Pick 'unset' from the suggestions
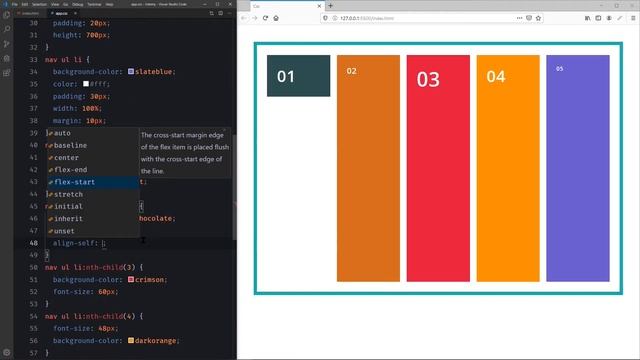640x360 pixels. click(93, 231)
